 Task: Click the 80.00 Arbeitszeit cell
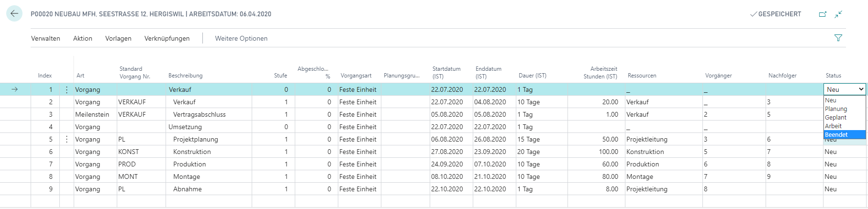596,176
